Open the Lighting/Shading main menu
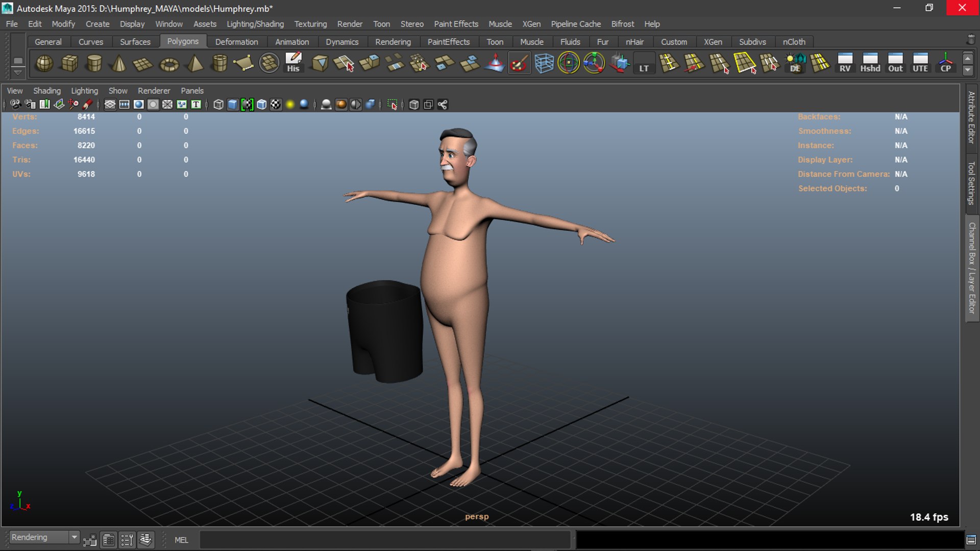980x551 pixels. pos(255,24)
